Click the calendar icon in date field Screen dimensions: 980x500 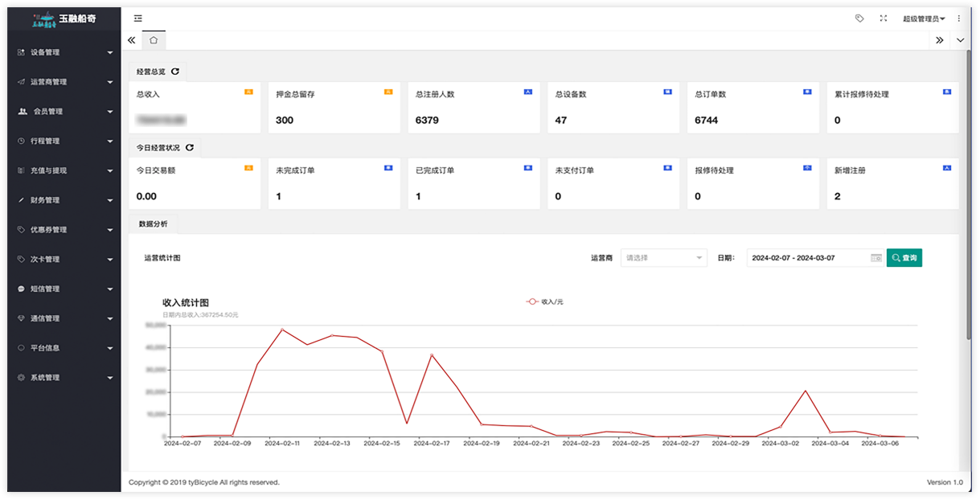pos(875,258)
